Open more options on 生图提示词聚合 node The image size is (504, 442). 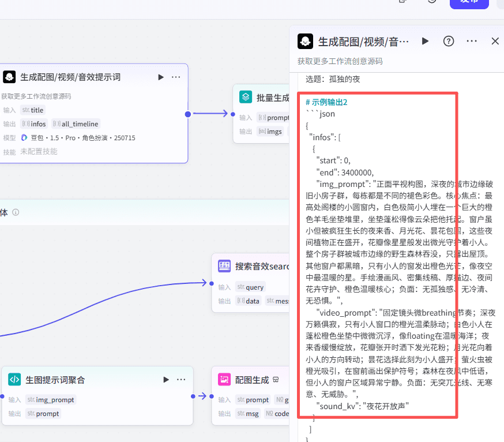pos(181,380)
